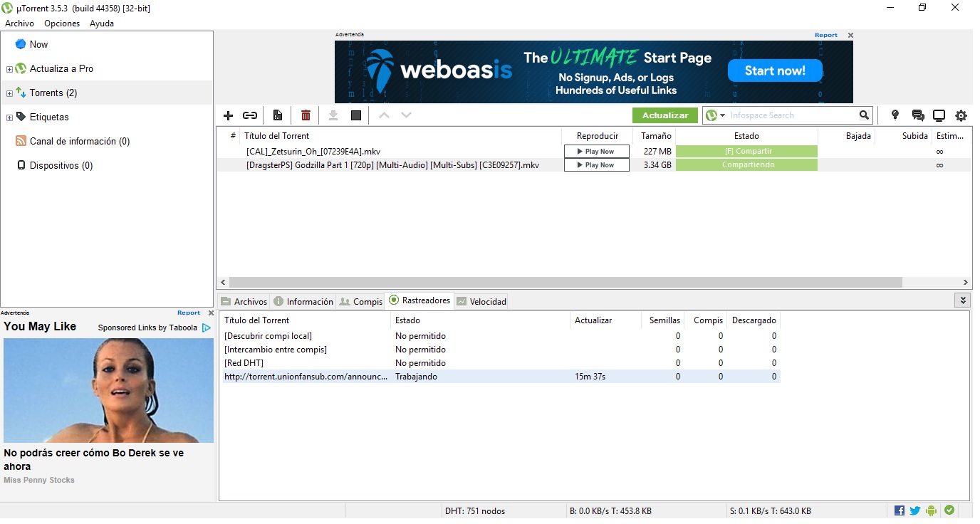Click the Twitter bird icon in status bar
The width and height of the screenshot is (980, 524).
915,510
